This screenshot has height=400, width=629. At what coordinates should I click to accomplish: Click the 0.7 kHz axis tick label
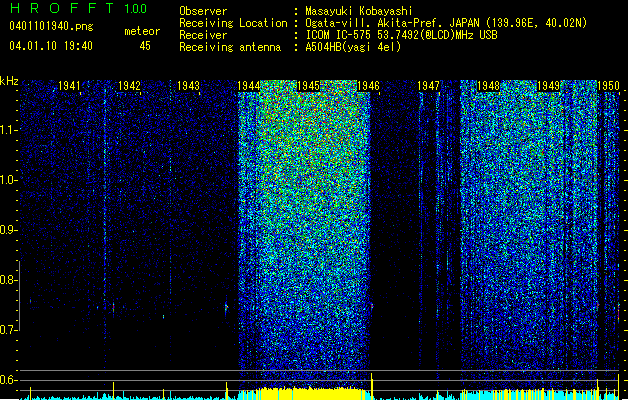[x=8, y=330]
